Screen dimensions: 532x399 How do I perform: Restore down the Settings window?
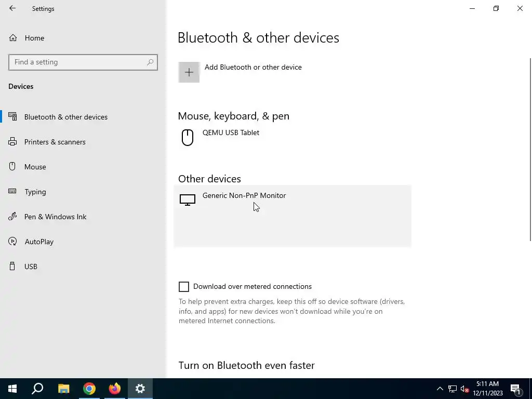click(496, 8)
